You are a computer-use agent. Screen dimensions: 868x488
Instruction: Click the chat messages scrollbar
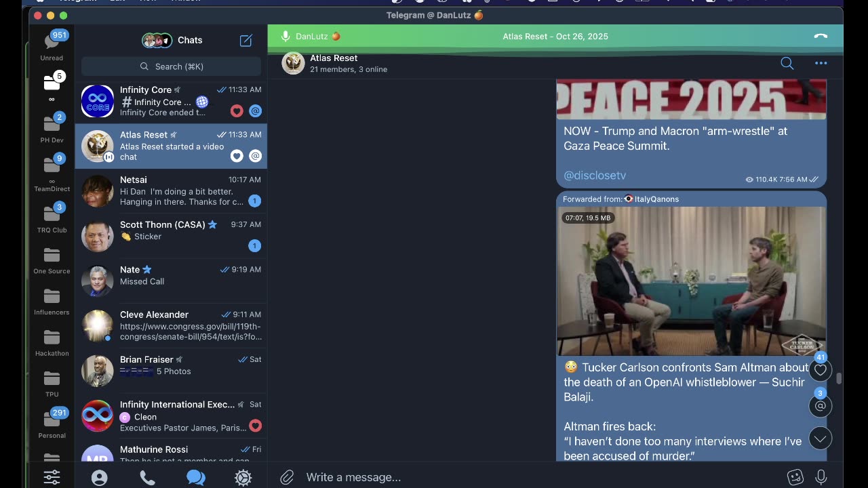tap(839, 378)
